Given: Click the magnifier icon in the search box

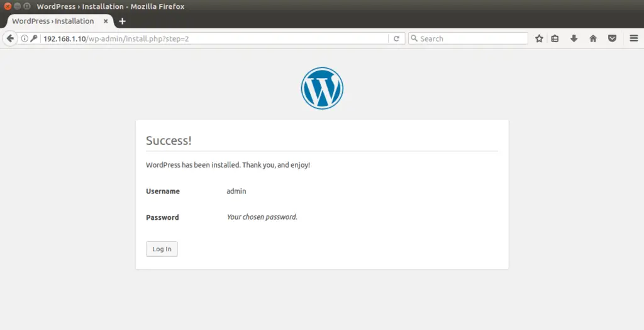Looking at the screenshot, I should point(414,38).
